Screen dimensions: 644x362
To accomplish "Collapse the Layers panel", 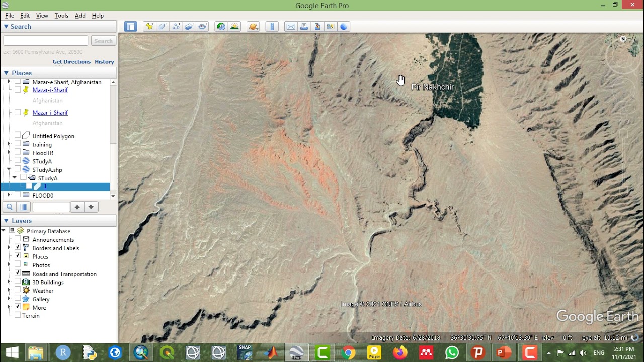I will 6,221.
